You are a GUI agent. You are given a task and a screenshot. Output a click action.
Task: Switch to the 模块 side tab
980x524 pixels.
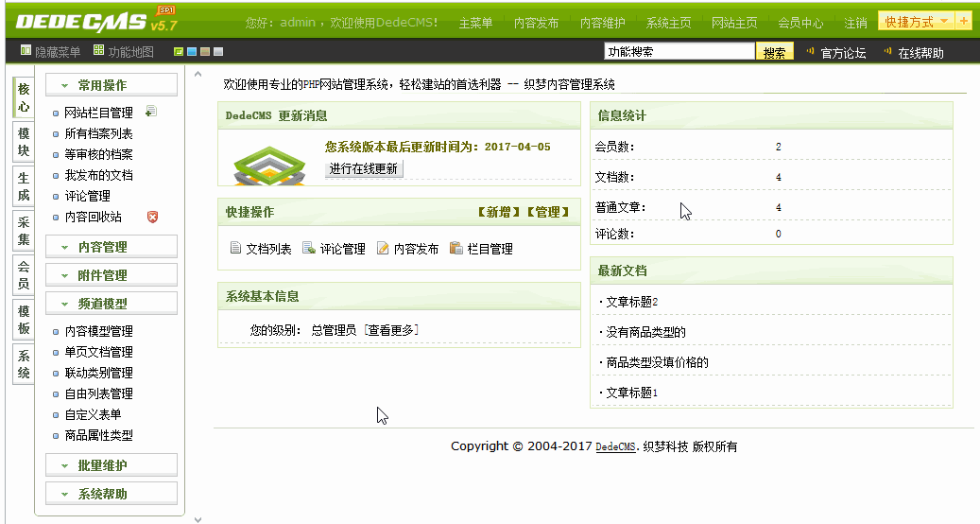(x=24, y=142)
